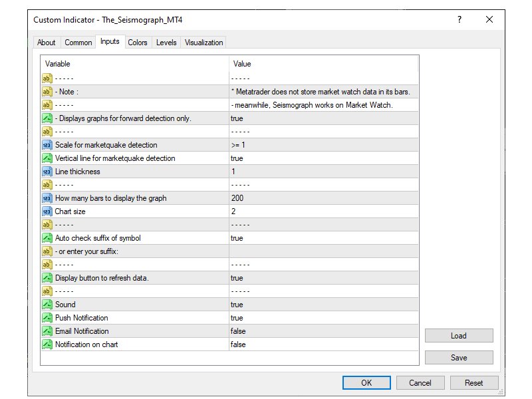The image size is (532, 399).
Task: Click the string icon beside '- Note :'
Action: coord(47,92)
